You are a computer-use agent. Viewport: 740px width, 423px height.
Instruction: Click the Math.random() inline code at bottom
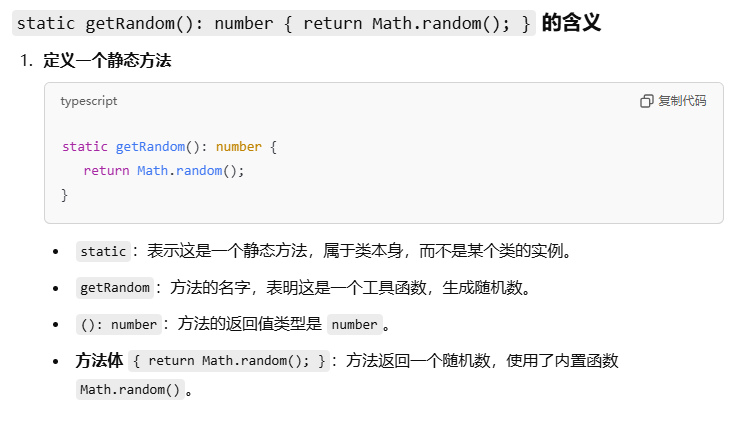pos(130,389)
